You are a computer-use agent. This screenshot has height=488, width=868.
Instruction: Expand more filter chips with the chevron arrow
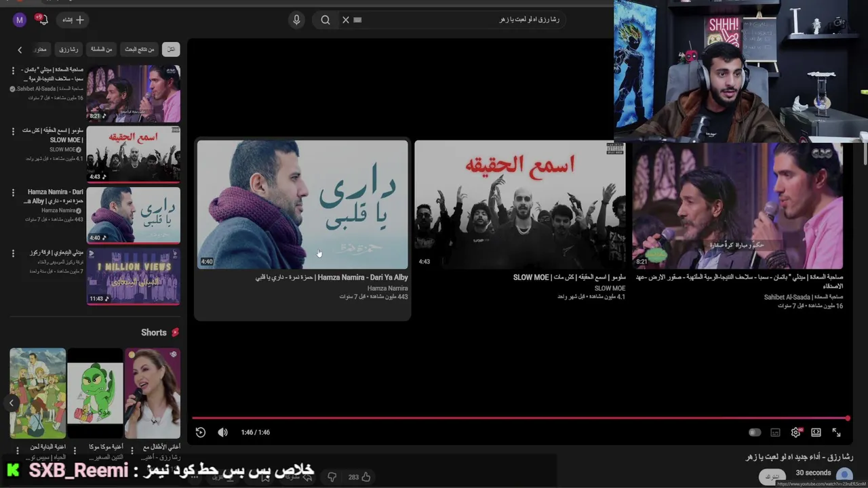tap(20, 49)
